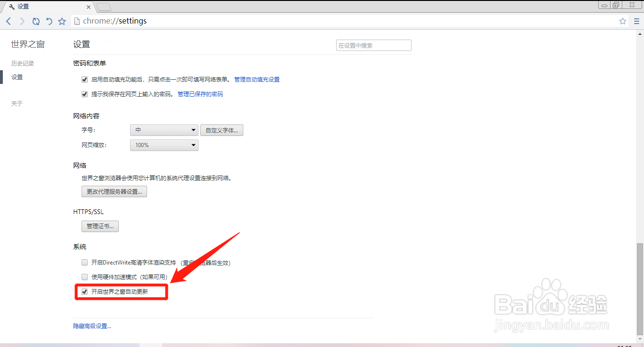Focus the 在设置中搜索 search field
The image size is (644, 347).
(373, 45)
